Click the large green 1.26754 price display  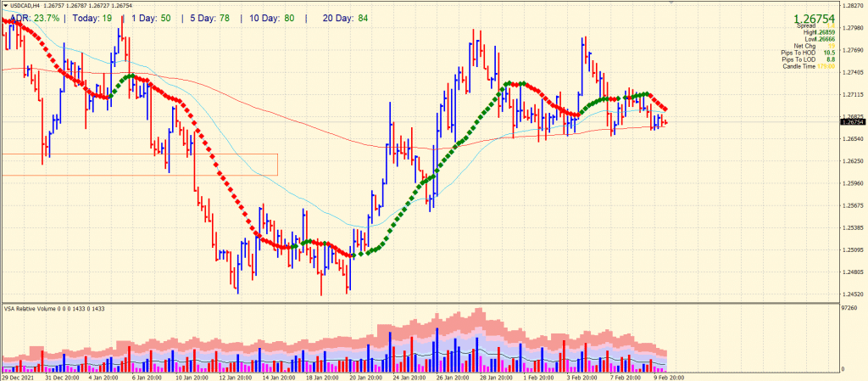click(814, 19)
